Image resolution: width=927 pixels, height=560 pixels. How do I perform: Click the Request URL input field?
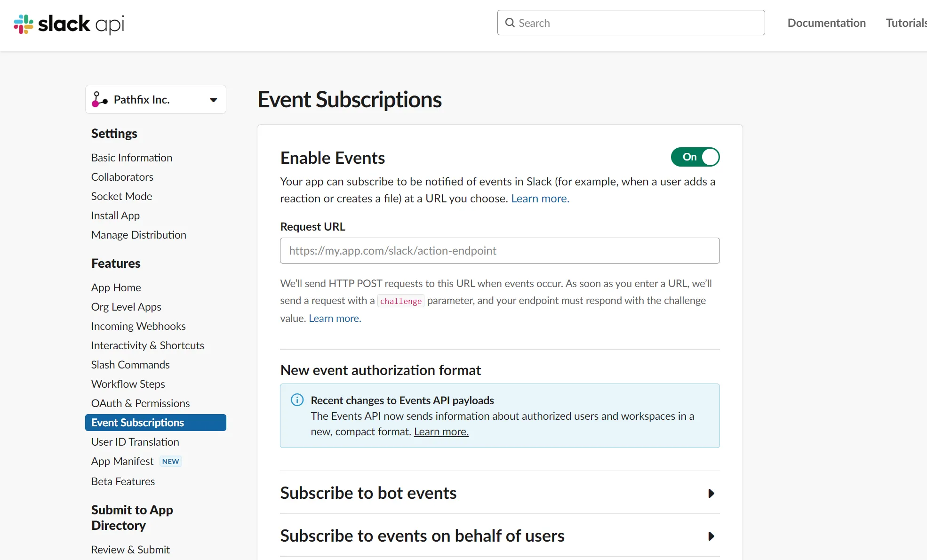(x=500, y=250)
